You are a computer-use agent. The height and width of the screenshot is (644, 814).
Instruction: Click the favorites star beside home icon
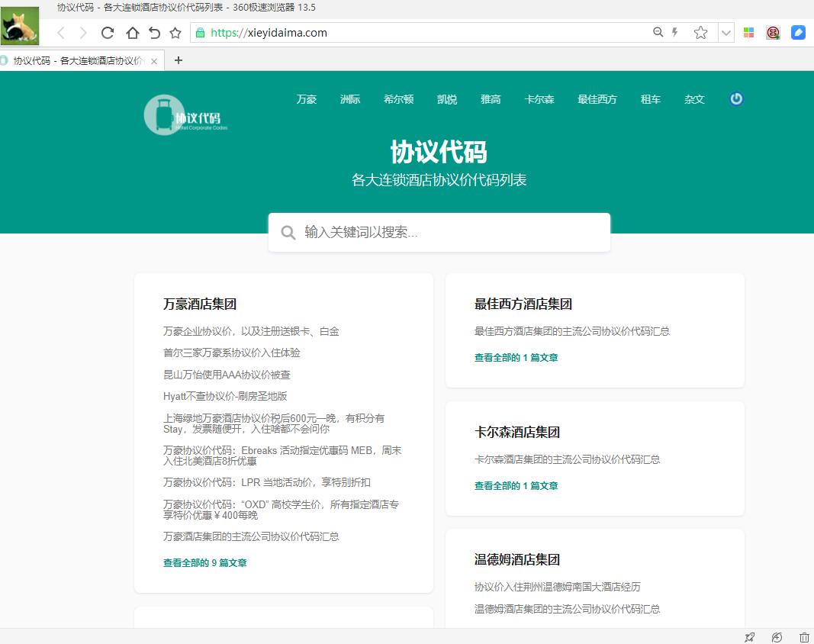175,34
